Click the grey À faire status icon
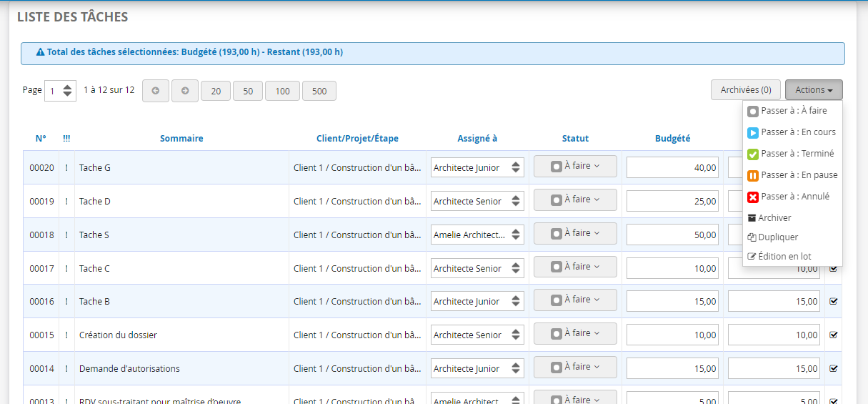This screenshot has width=868, height=404. coord(753,112)
